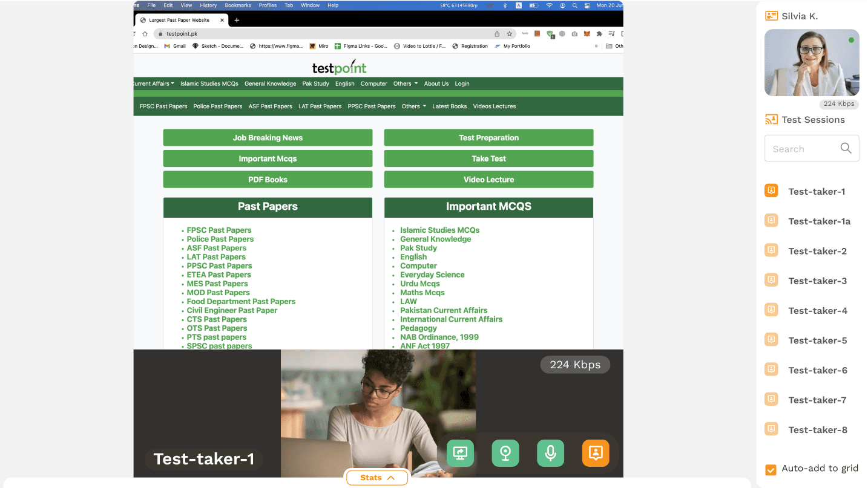This screenshot has height=488, width=868.
Task: Click the Test Preparation button
Action: click(x=488, y=137)
